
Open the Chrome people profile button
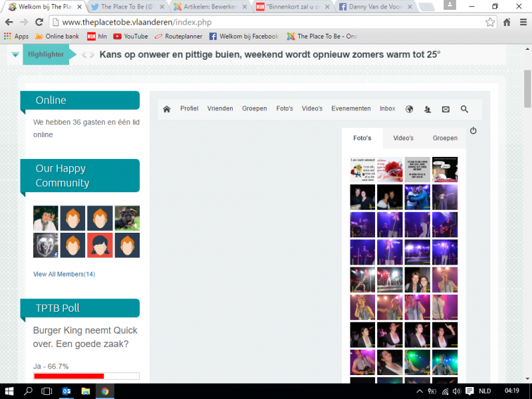(x=450, y=5)
